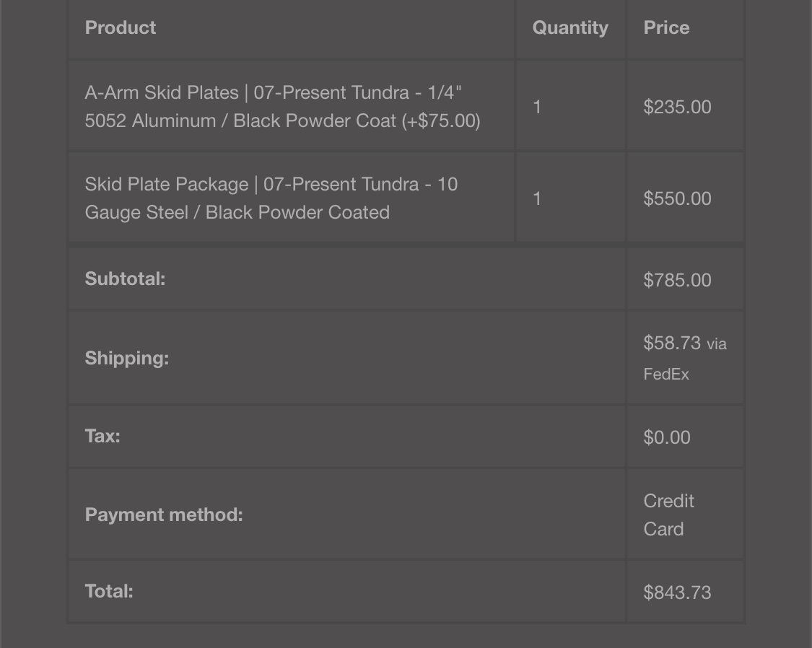Select the $58.73 shipping cost
Viewport: 812px width, 648px height.
pyautogui.click(x=672, y=343)
